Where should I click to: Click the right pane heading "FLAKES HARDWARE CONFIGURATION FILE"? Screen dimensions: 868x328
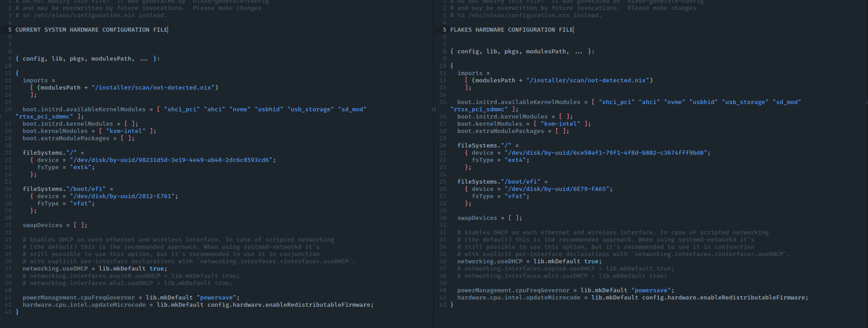(511, 30)
